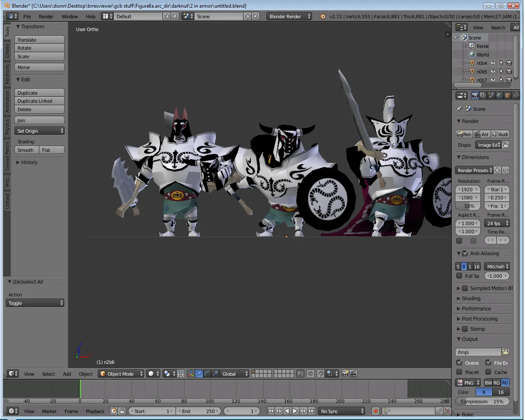This screenshot has height=420, width=525.
Task: Click the lock camera to layers icon
Action: click(x=300, y=374)
